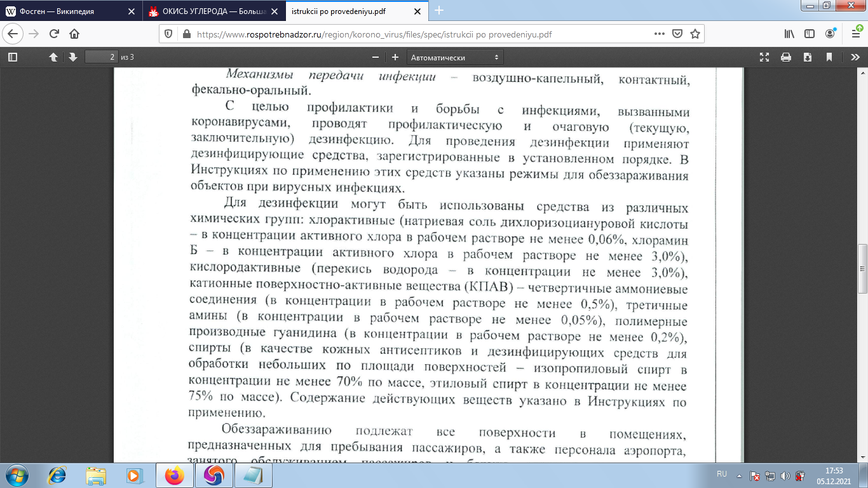Switch PDF to presentation mode
This screenshot has width=868, height=488.
pyautogui.click(x=764, y=57)
